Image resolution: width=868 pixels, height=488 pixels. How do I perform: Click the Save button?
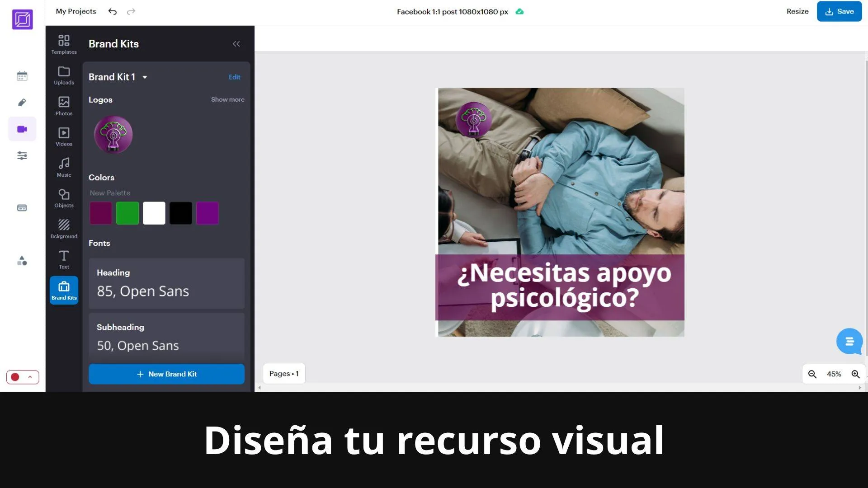click(x=840, y=11)
